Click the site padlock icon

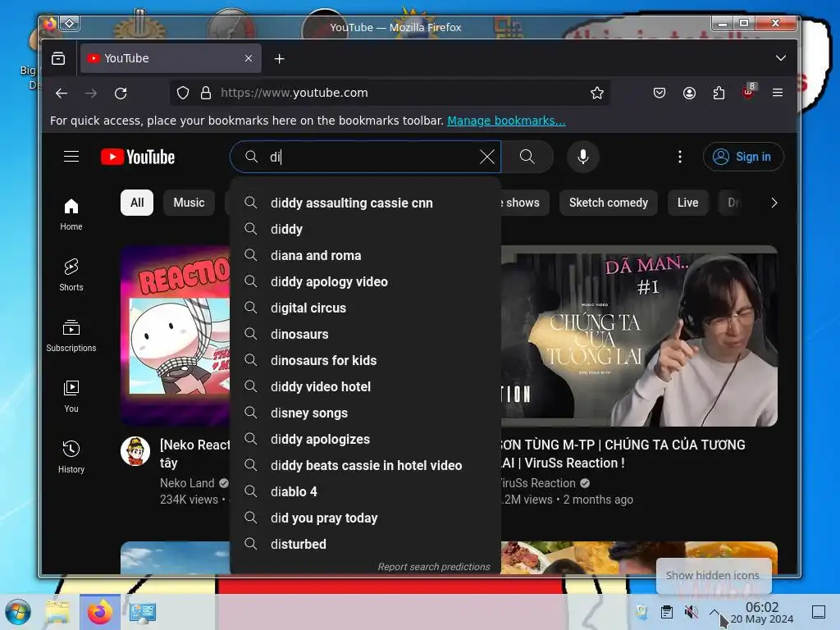pos(206,94)
